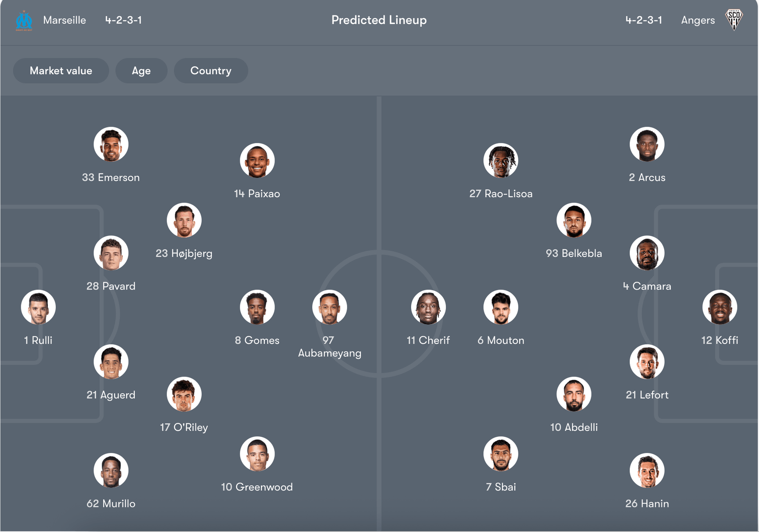759x532 pixels.
Task: Open Højbjerg's player avatar
Action: pyautogui.click(x=184, y=220)
